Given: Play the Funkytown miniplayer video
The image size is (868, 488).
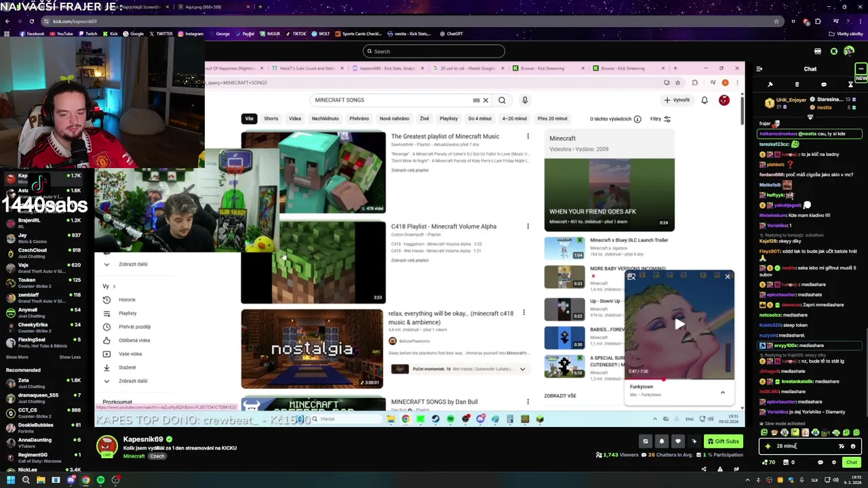Looking at the screenshot, I should point(679,324).
